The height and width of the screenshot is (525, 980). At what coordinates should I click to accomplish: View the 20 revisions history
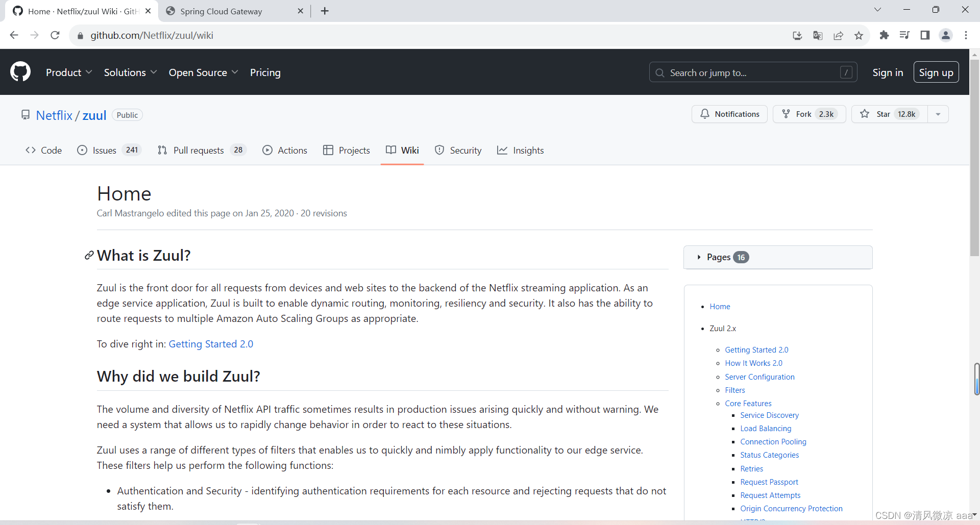click(x=324, y=213)
